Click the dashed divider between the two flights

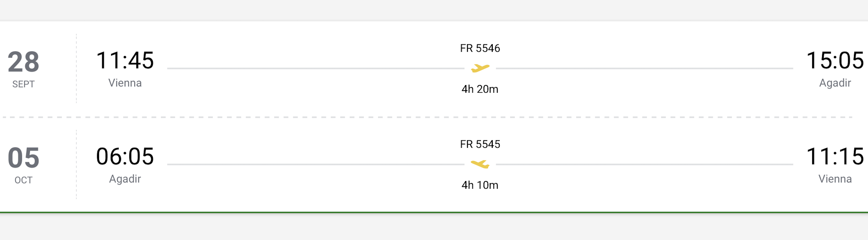(x=428, y=117)
